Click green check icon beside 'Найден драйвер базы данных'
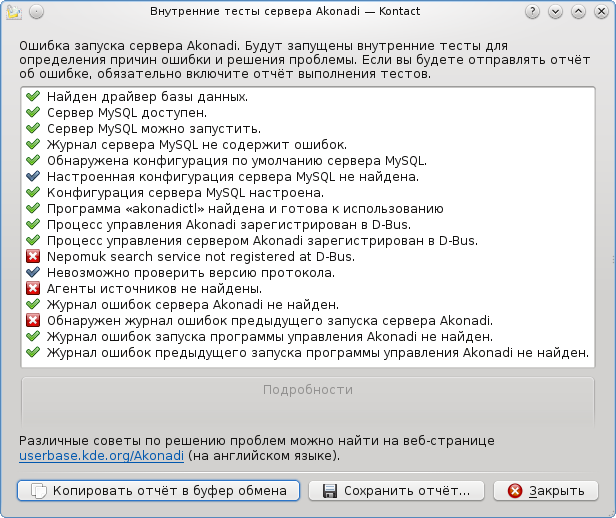616x518 pixels. (x=33, y=96)
